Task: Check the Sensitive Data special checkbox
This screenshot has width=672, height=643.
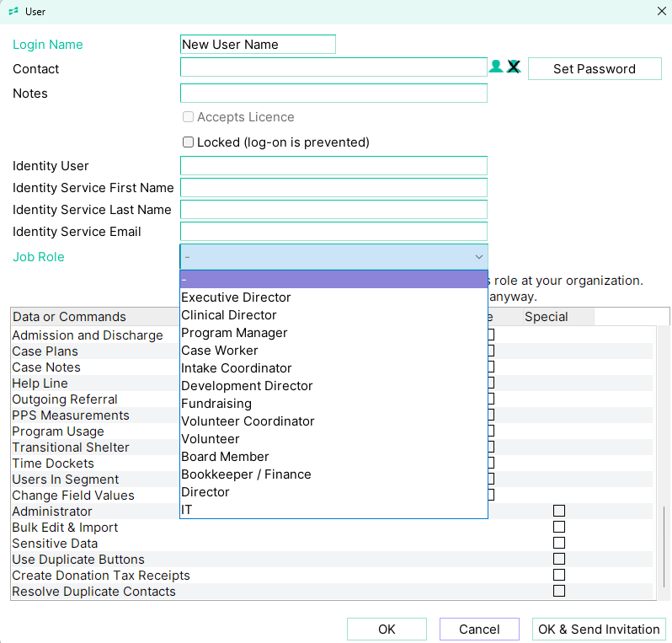Action: pos(558,543)
